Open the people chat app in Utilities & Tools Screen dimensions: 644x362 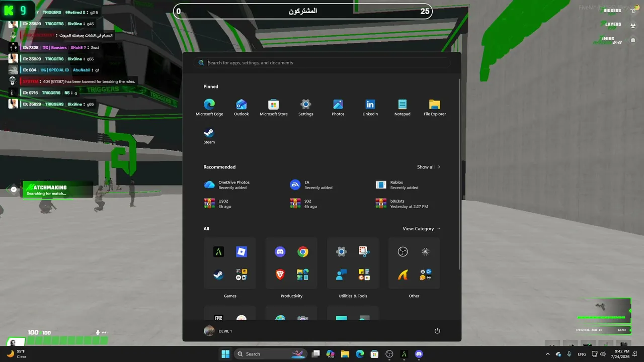coord(342,275)
